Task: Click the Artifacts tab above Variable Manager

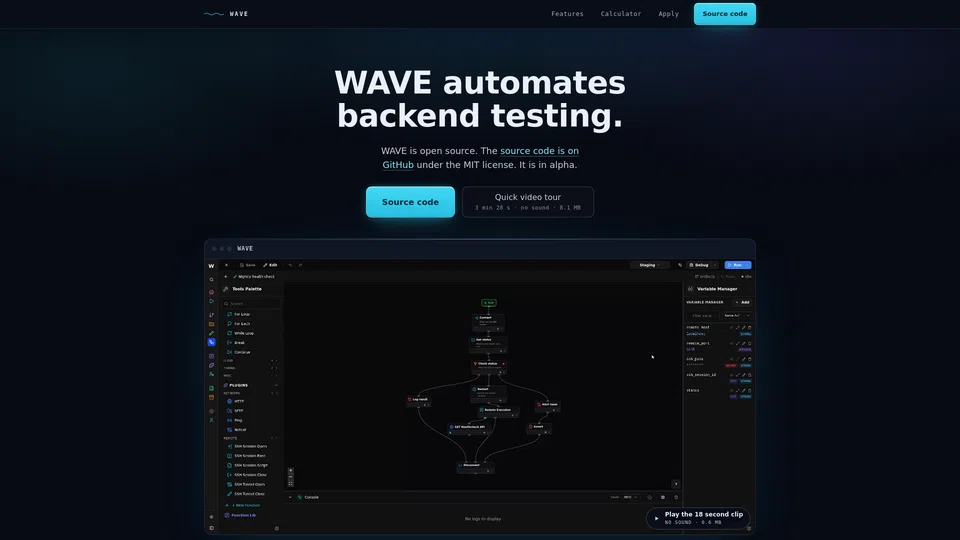Action: [x=705, y=277]
